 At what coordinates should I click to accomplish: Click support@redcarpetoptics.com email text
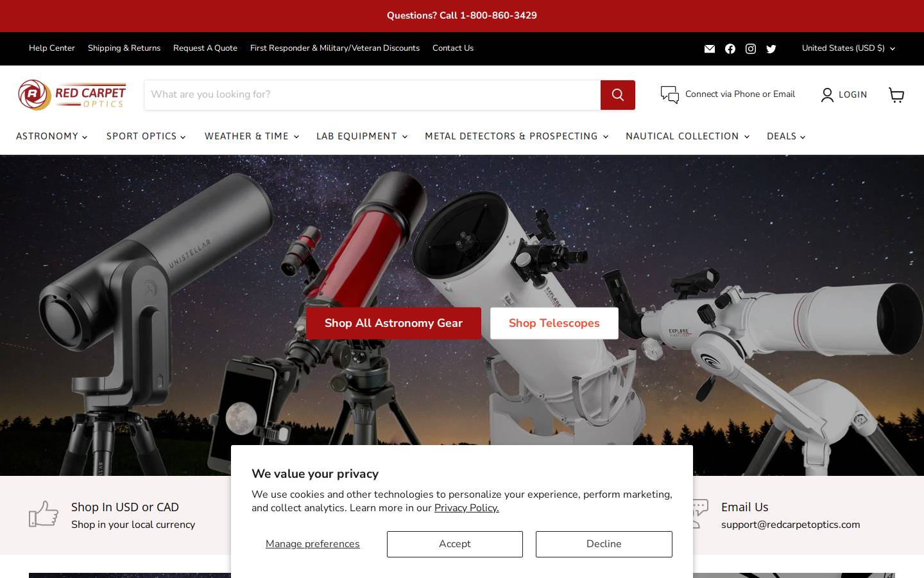[x=791, y=525]
